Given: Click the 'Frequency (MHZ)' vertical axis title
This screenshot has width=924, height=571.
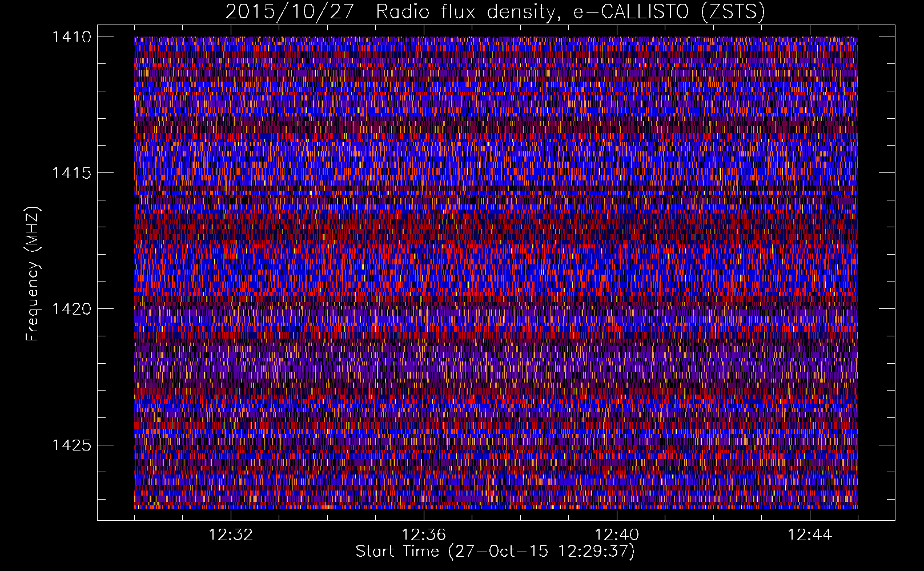Looking at the screenshot, I should 33,274.
